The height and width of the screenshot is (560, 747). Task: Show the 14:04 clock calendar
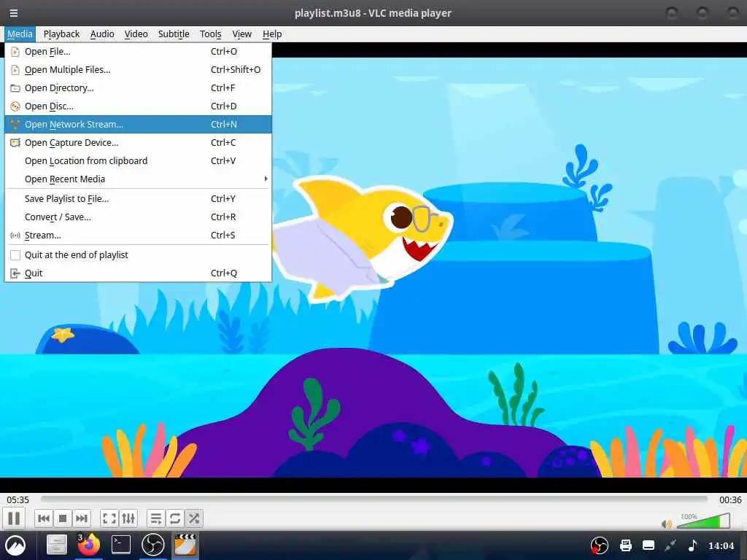[721, 545]
